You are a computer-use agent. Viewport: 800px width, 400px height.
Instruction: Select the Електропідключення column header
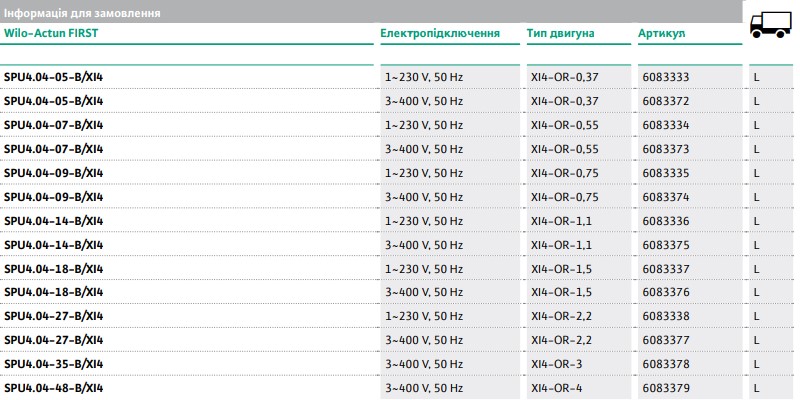pyautogui.click(x=440, y=33)
